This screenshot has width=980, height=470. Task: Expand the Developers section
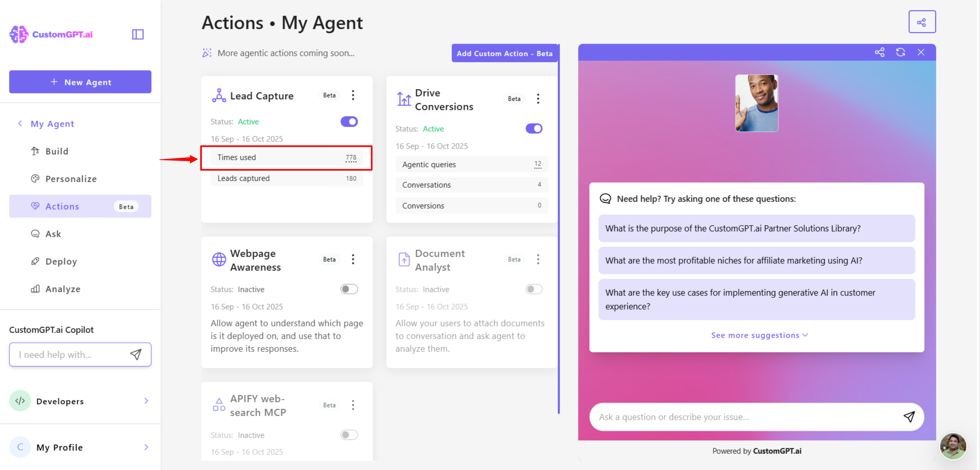coord(80,401)
